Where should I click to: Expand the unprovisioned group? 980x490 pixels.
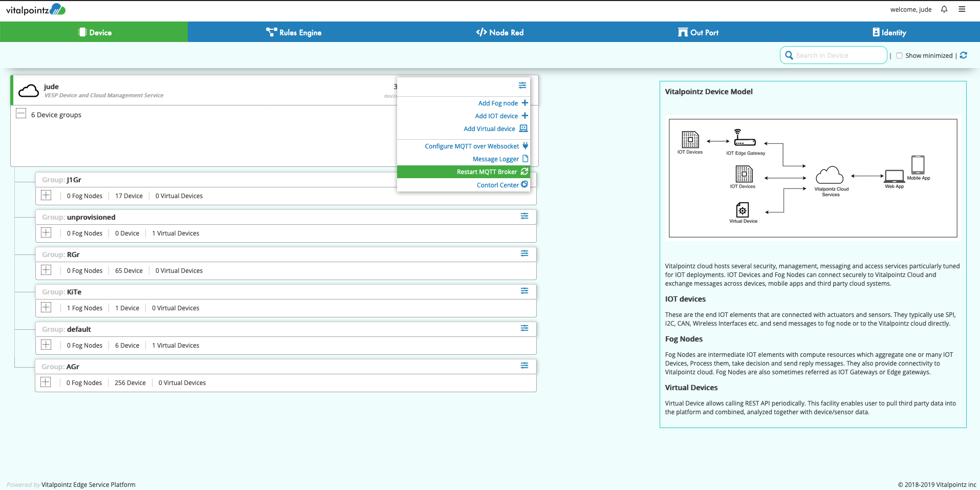pos(46,232)
